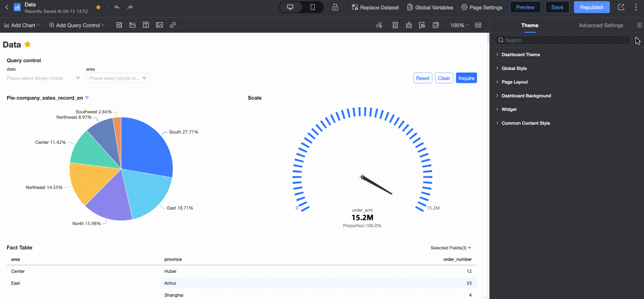Click the blue dashboard logo icon
The width and height of the screenshot is (644, 299).
[17, 7]
